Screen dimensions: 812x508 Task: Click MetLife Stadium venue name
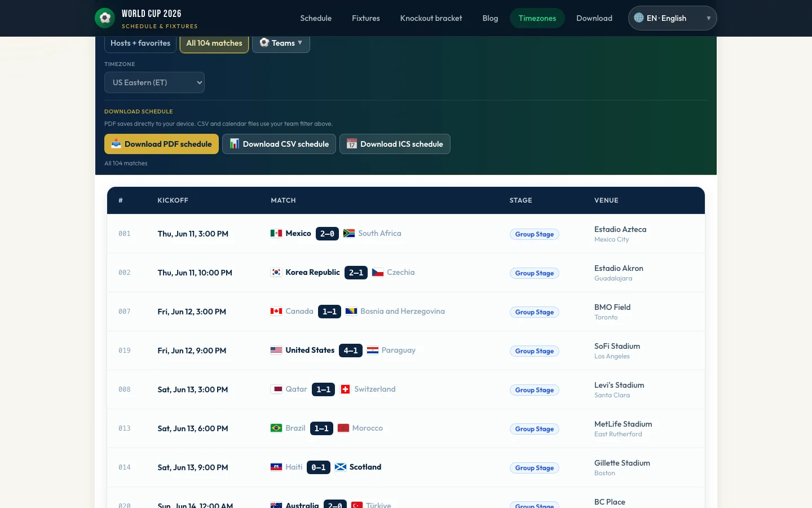coord(623,424)
